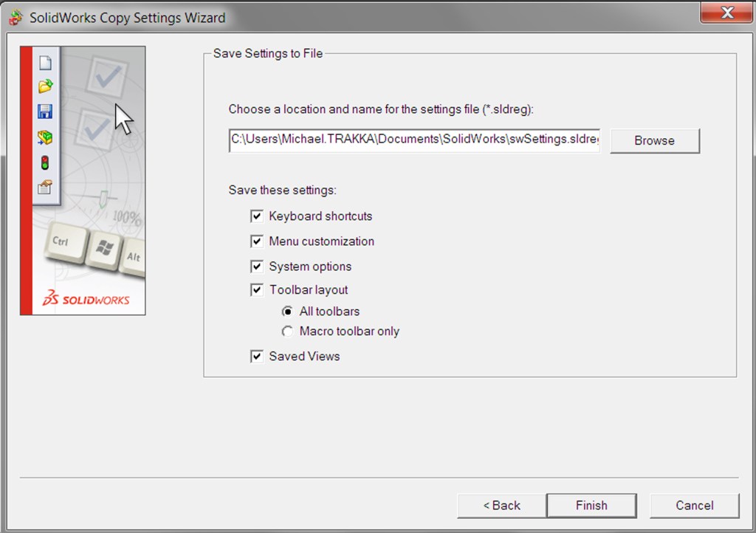Click the options icon below traffic light
The height and width of the screenshot is (533, 756).
pyautogui.click(x=45, y=188)
